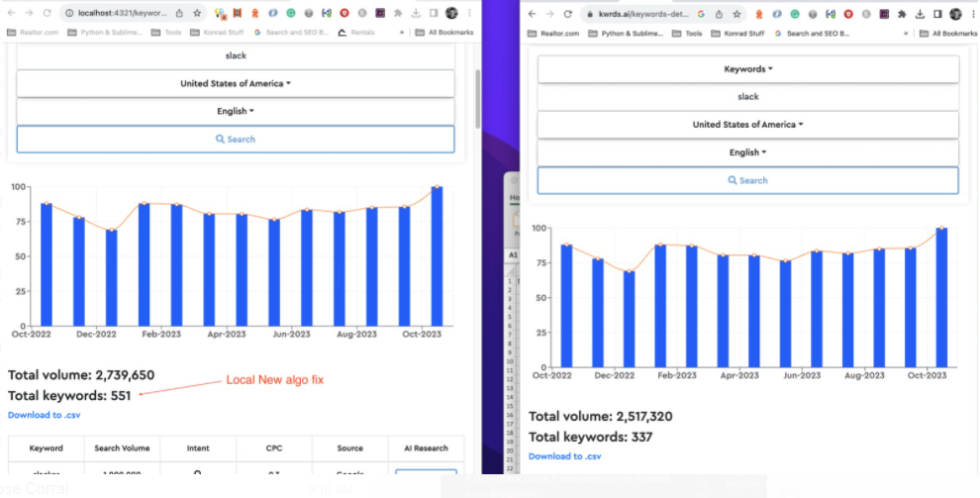Click Download to .csv link on kwrds.ai
980x498 pixels.
[564, 456]
